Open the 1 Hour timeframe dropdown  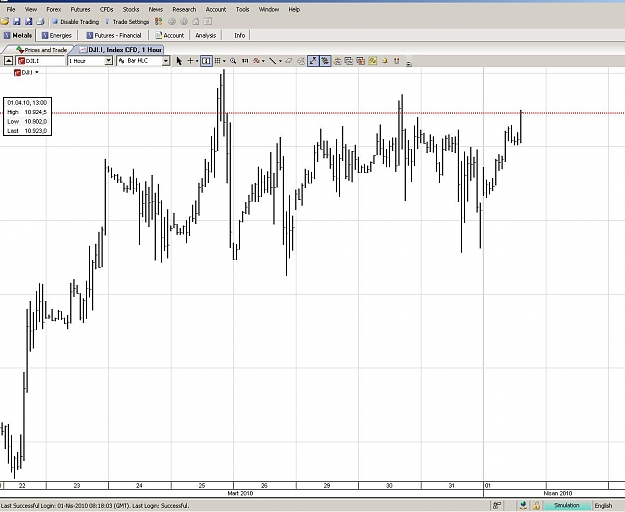(x=108, y=61)
